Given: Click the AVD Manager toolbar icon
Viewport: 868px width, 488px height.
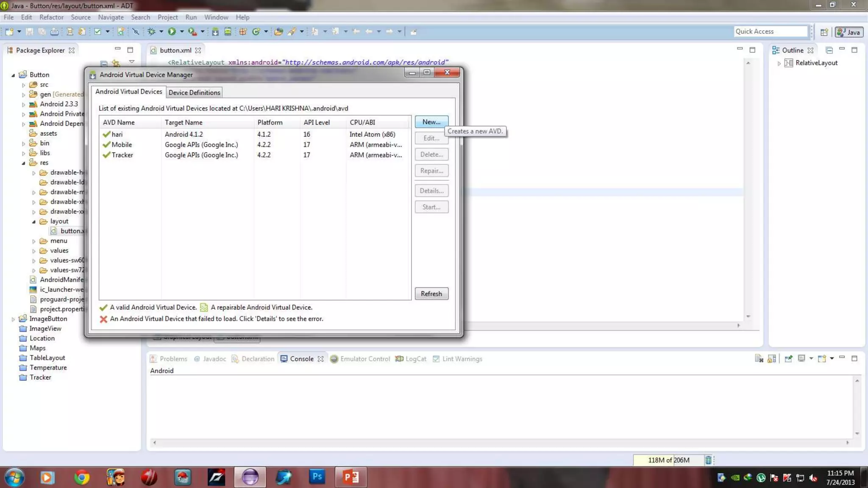Looking at the screenshot, I should tap(228, 32).
